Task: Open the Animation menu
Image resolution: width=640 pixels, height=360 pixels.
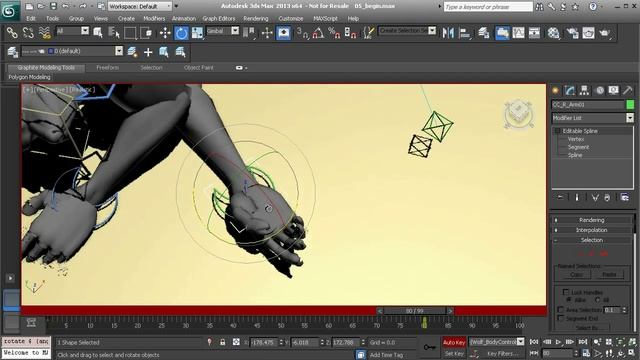Action: coord(184,18)
